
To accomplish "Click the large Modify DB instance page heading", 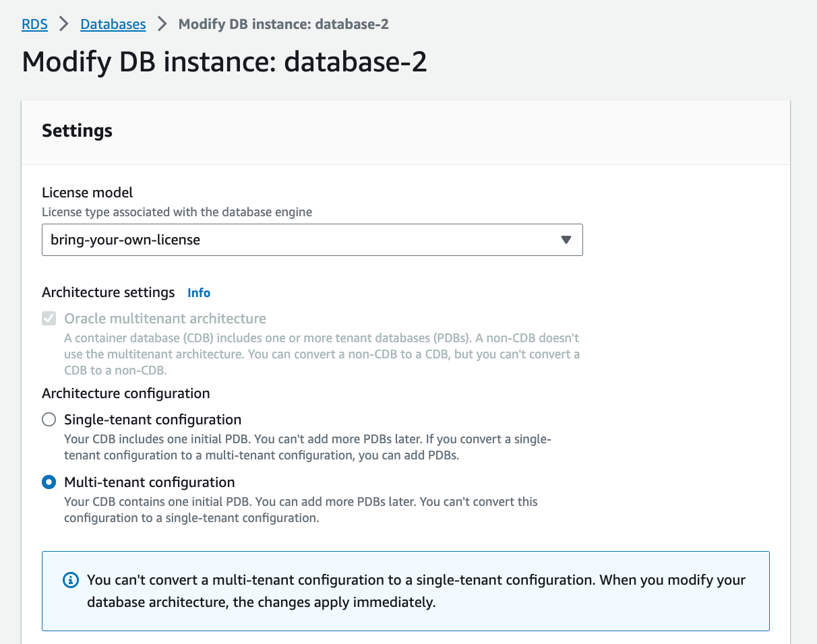I will pos(224,62).
